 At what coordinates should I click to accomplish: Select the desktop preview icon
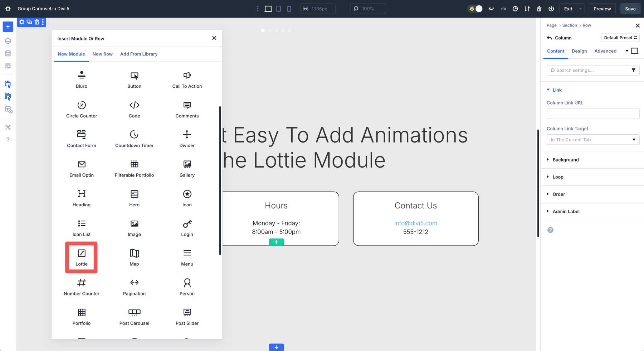coord(268,9)
